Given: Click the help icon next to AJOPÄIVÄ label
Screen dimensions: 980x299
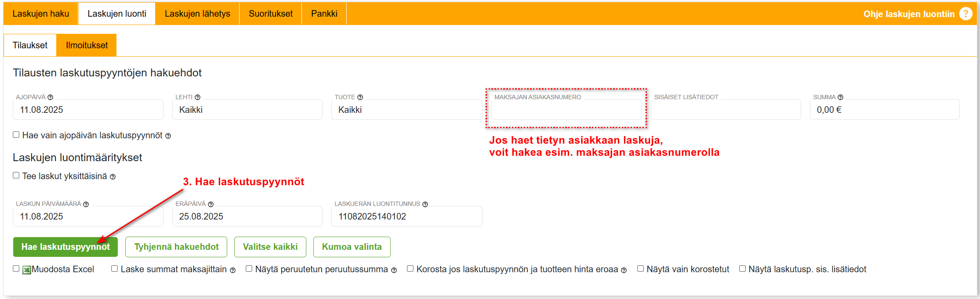Looking at the screenshot, I should [x=51, y=97].
